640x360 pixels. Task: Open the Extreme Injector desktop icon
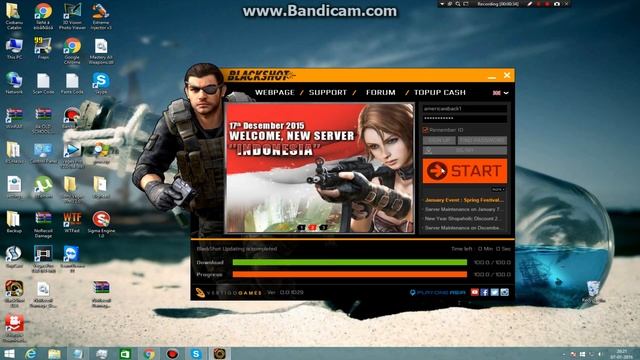pyautogui.click(x=101, y=16)
